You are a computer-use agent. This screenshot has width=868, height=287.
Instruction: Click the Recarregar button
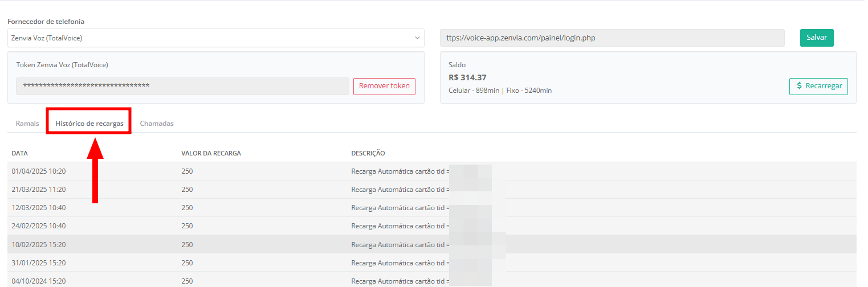[x=818, y=87]
